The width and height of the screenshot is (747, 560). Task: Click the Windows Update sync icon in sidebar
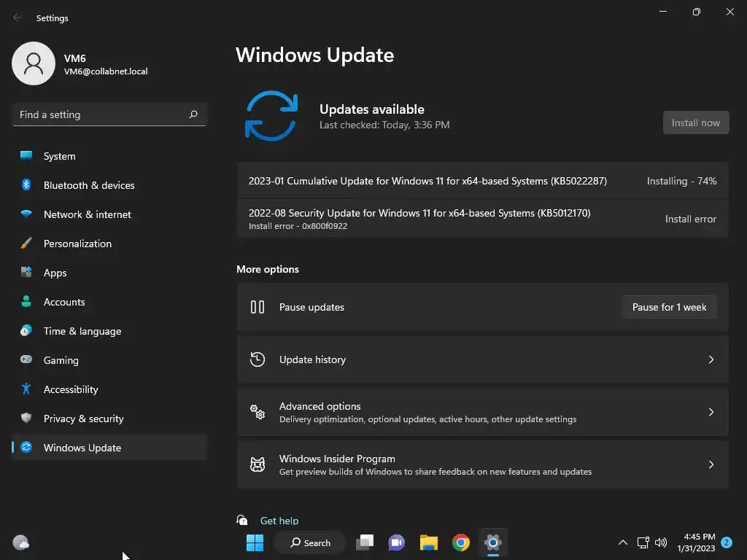[26, 447]
